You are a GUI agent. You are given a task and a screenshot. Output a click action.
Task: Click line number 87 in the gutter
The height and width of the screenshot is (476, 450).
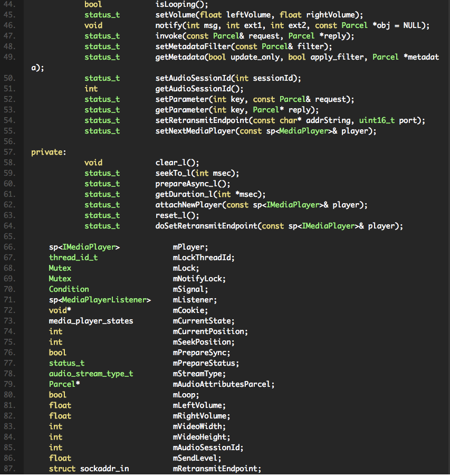pos(11,469)
